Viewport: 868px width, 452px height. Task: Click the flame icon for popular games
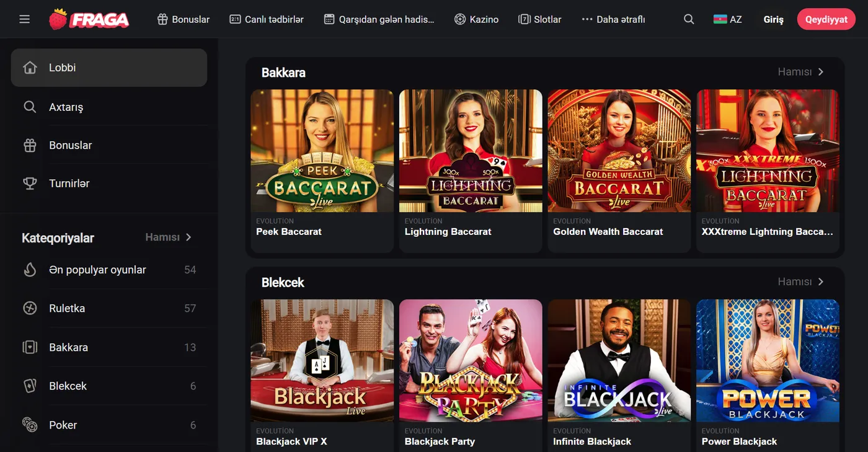point(30,270)
